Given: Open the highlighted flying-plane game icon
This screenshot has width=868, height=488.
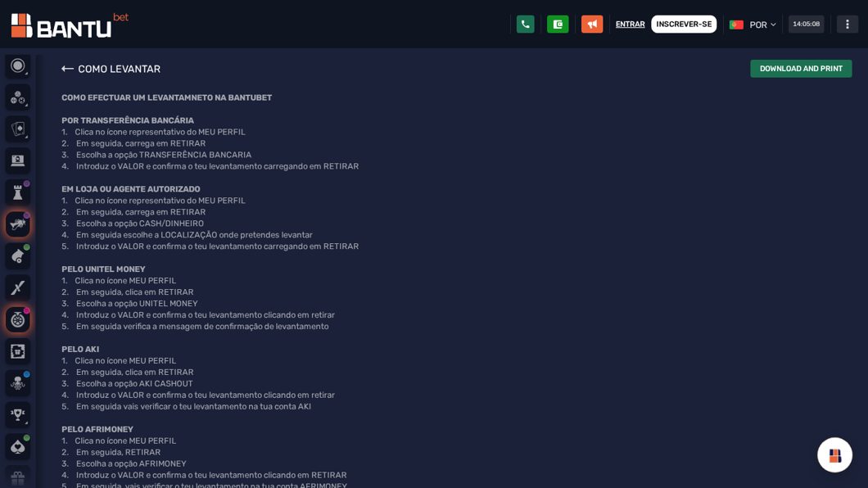Looking at the screenshot, I should pos(18,224).
